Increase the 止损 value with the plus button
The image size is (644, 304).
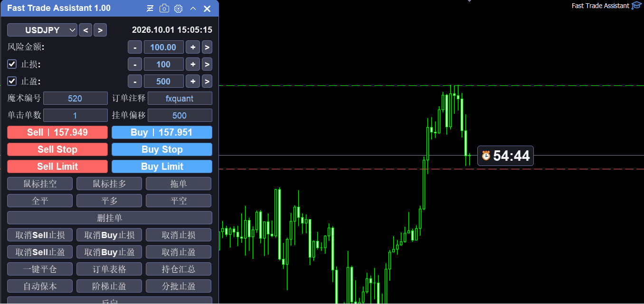(x=192, y=64)
